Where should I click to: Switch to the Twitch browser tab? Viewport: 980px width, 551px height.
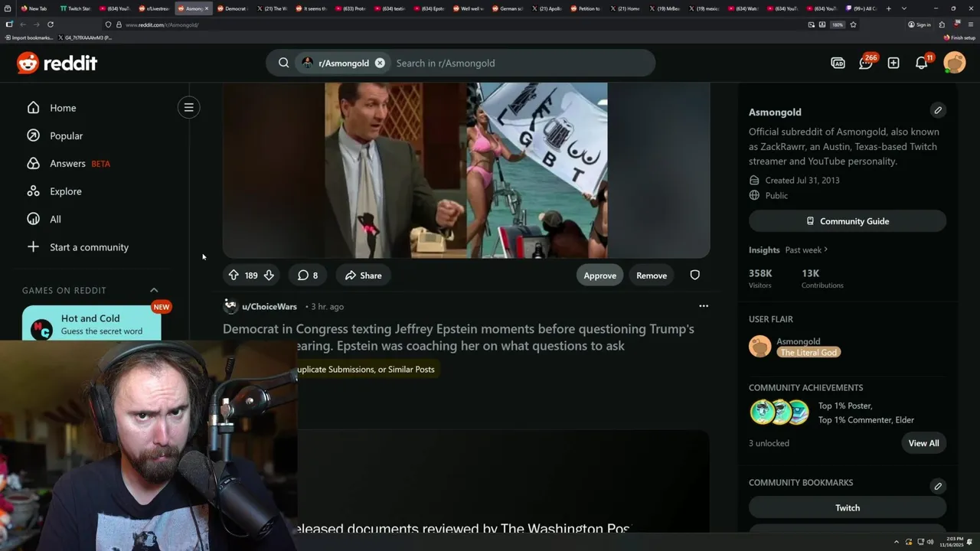tap(75, 8)
